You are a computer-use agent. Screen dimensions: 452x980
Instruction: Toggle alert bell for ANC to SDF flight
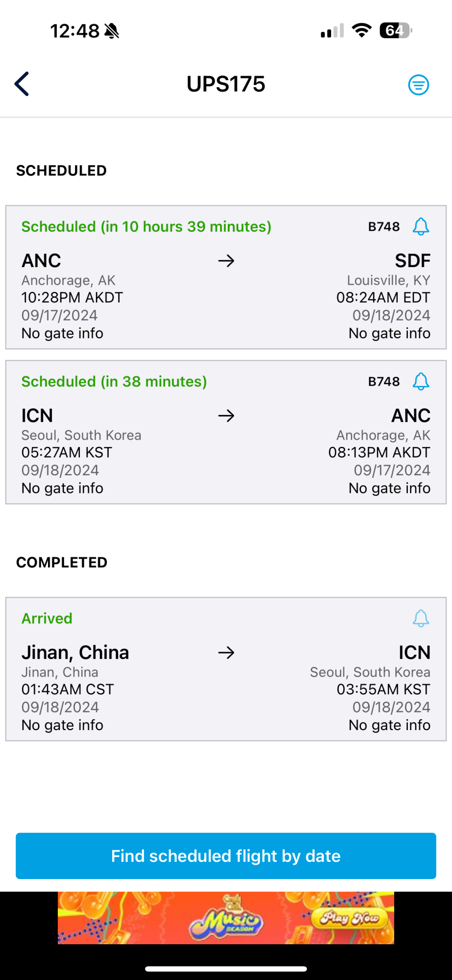click(x=421, y=226)
